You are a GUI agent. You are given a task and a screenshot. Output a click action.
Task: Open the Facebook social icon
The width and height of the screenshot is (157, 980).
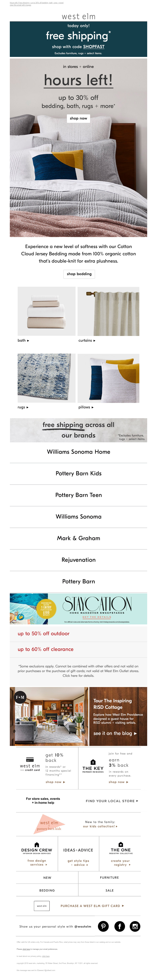[119, 926]
